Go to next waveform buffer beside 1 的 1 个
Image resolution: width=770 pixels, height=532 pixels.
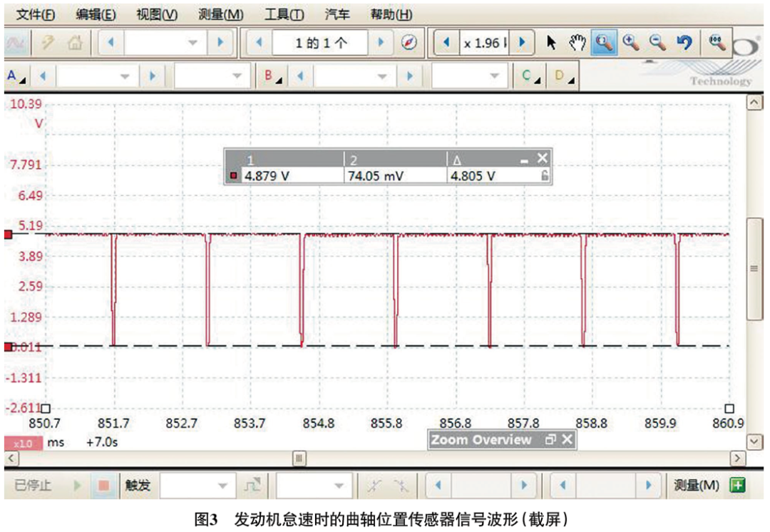(x=380, y=43)
